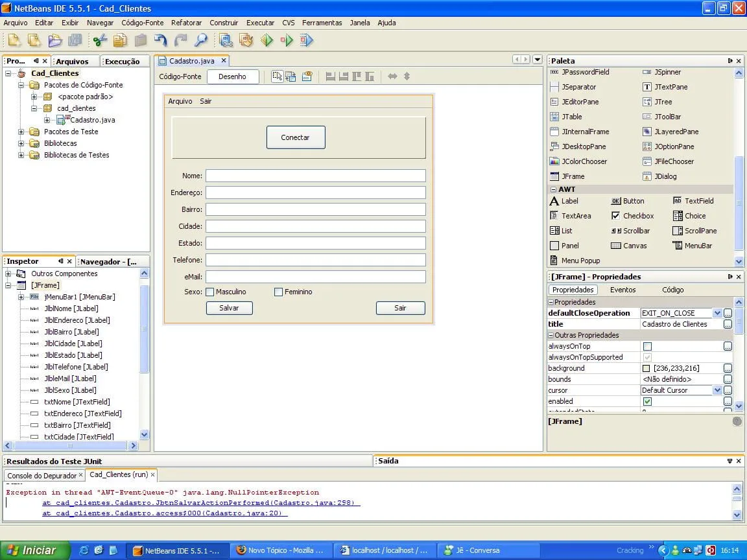Collapse the AWT palette section
The height and width of the screenshot is (560, 747).
(x=553, y=189)
